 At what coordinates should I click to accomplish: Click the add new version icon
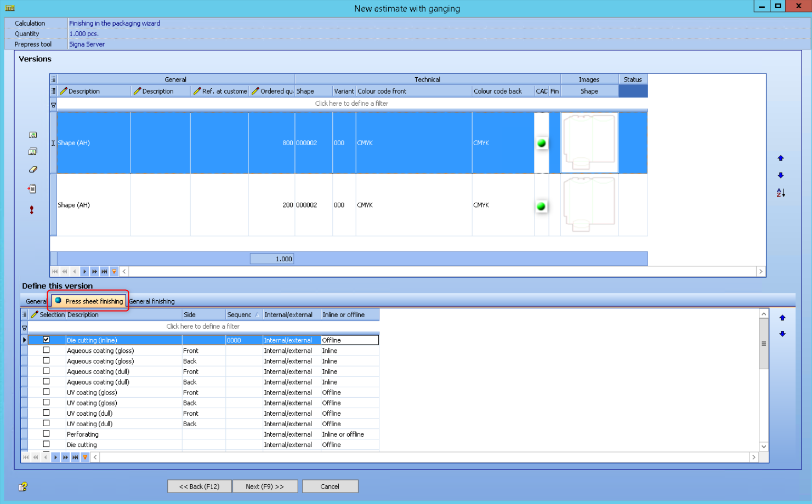coord(33,135)
